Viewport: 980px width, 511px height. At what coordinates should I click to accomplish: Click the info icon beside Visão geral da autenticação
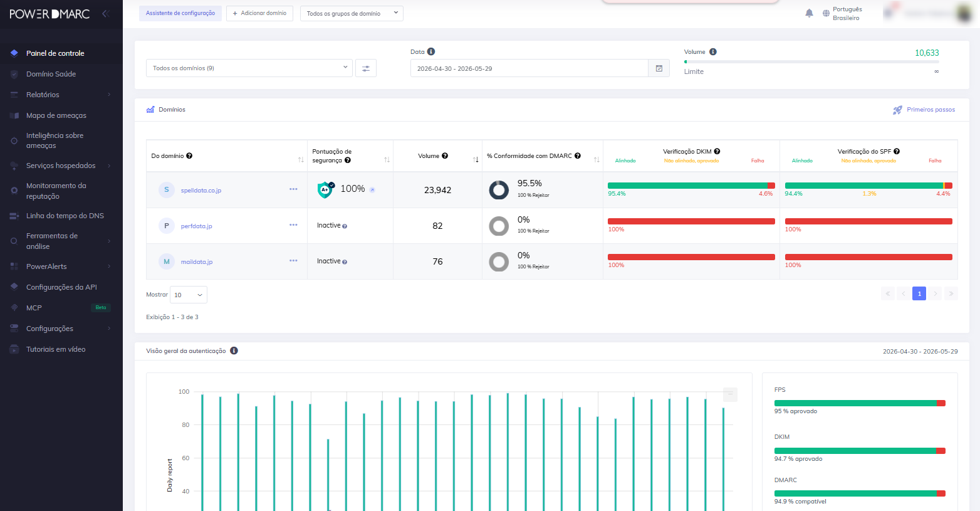(234, 351)
